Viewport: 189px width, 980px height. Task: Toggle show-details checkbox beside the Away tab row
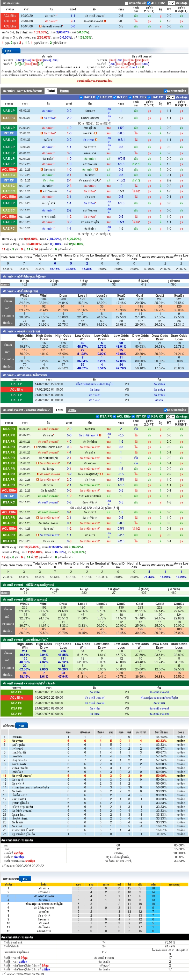click(165, 410)
